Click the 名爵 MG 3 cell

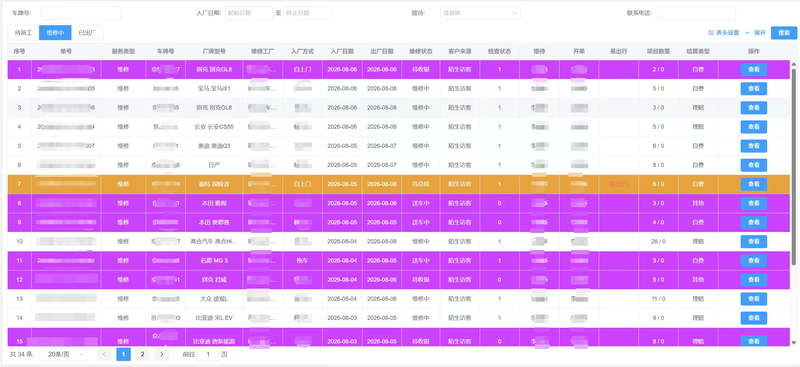coord(214,261)
